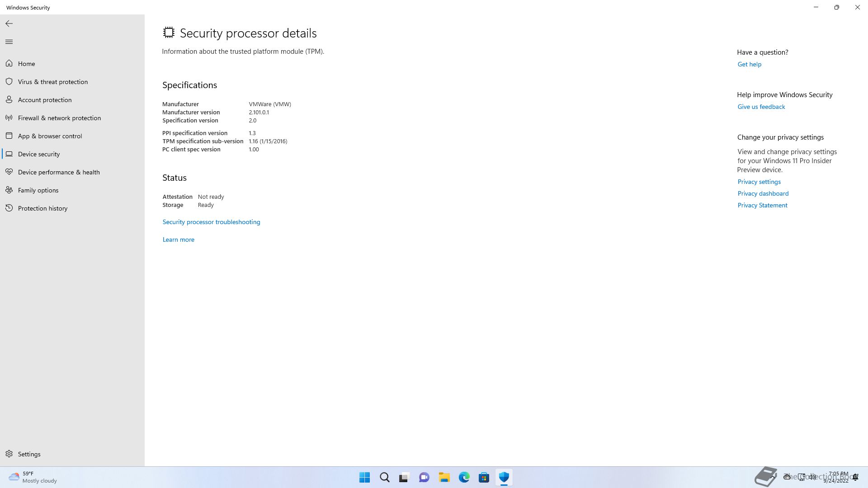Click the Protection history clock icon
Viewport: 868px width, 488px height.
[9, 208]
